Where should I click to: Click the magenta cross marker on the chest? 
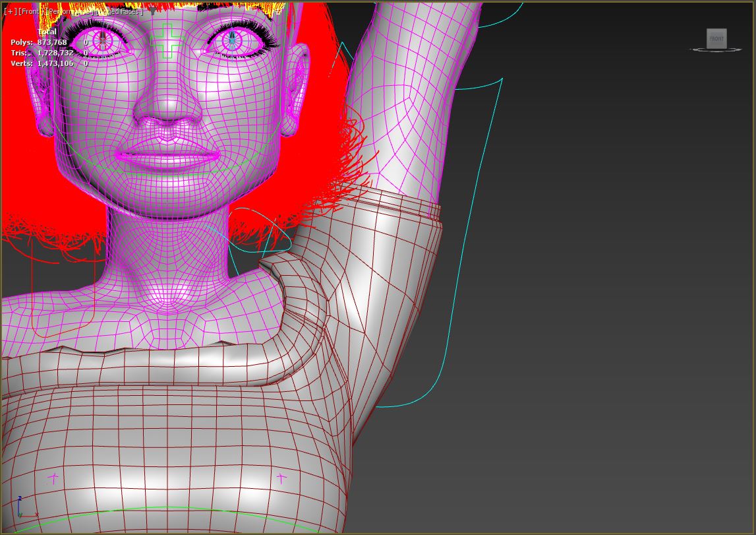[x=53, y=477]
